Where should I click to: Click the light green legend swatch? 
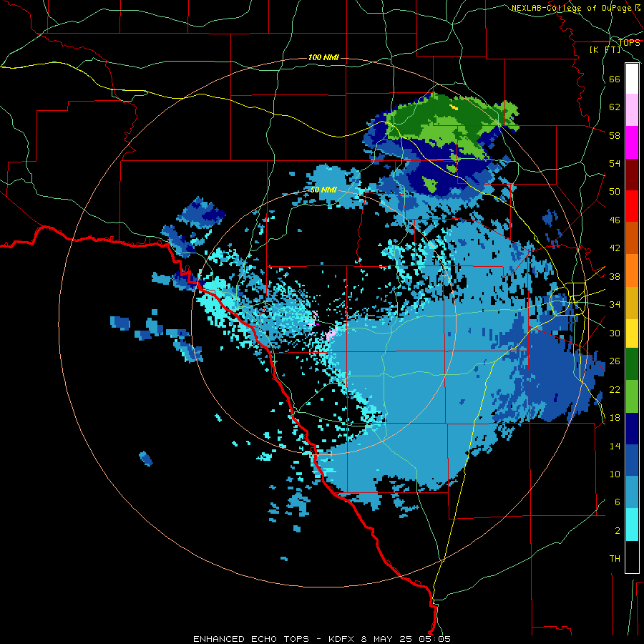(632, 396)
